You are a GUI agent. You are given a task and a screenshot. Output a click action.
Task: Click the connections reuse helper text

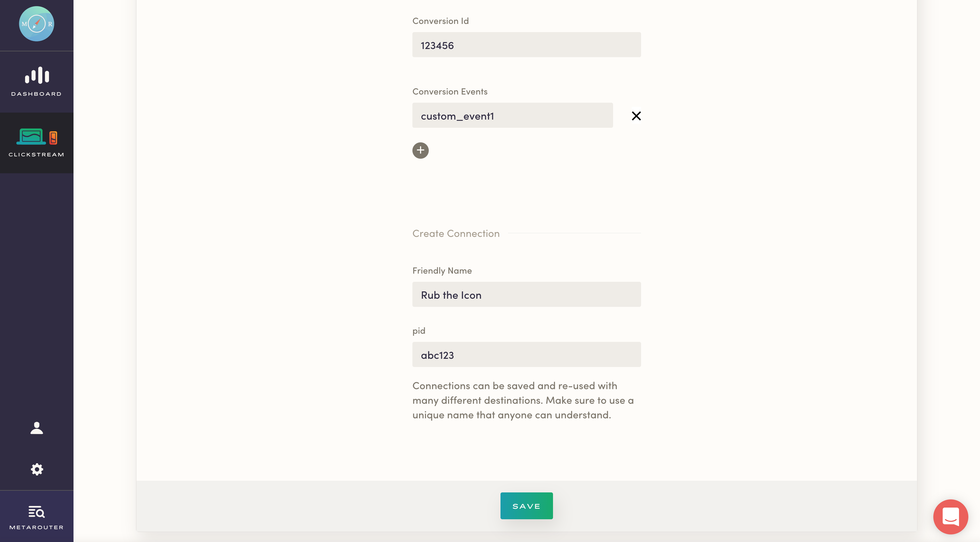click(x=523, y=400)
